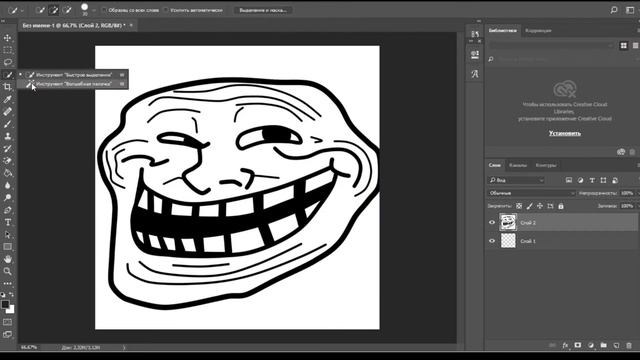Add a layer style with fx
The height and width of the screenshot is (360, 640).
(565, 345)
